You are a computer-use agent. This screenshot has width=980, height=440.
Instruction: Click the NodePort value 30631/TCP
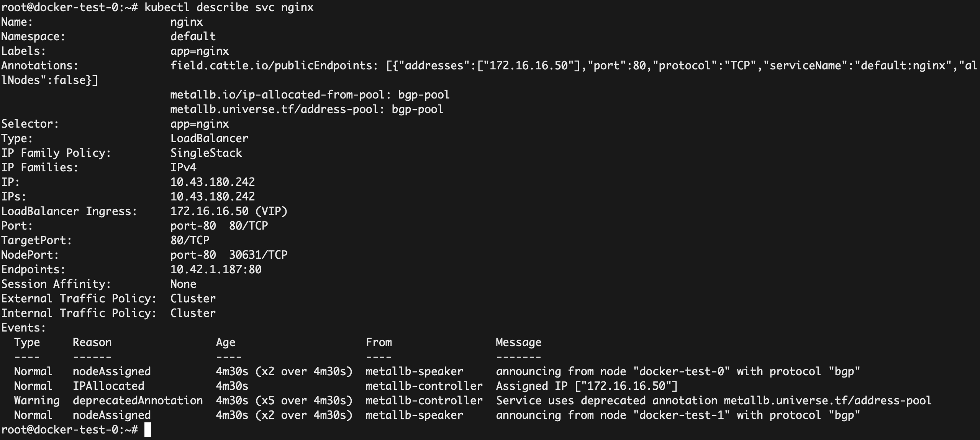[258, 255]
